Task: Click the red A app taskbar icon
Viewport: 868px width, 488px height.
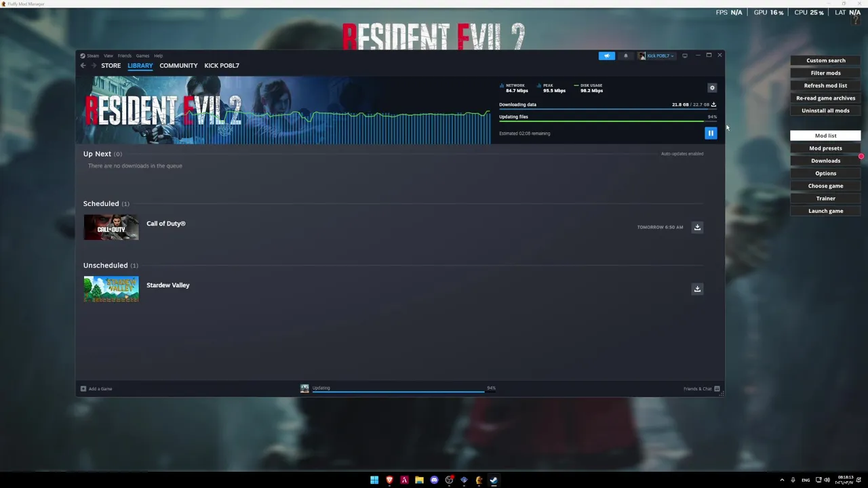Action: pyautogui.click(x=404, y=480)
